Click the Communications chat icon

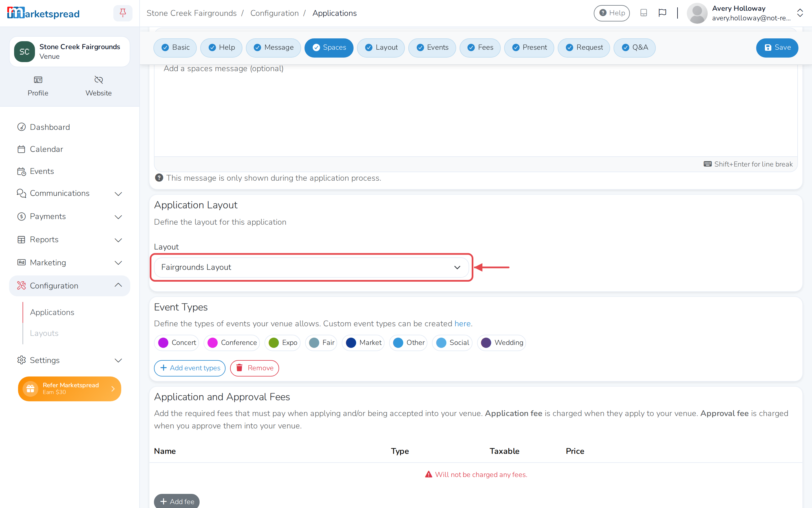click(21, 193)
